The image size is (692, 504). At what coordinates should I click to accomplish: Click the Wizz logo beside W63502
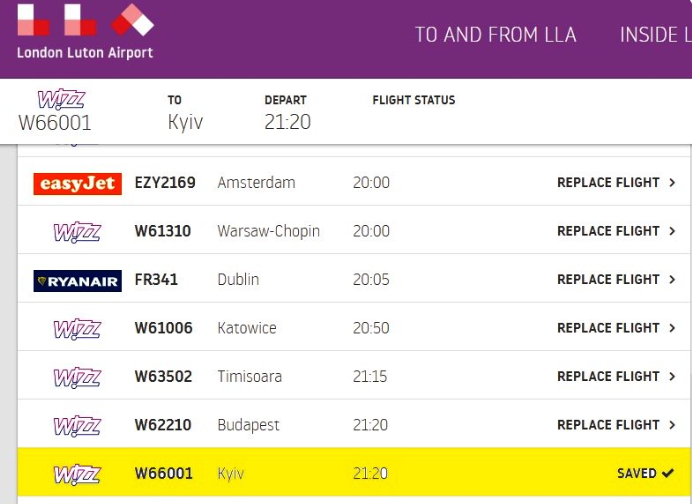click(77, 377)
